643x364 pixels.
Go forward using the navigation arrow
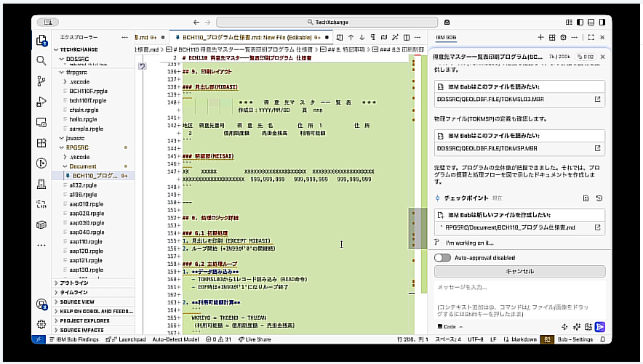207,22
